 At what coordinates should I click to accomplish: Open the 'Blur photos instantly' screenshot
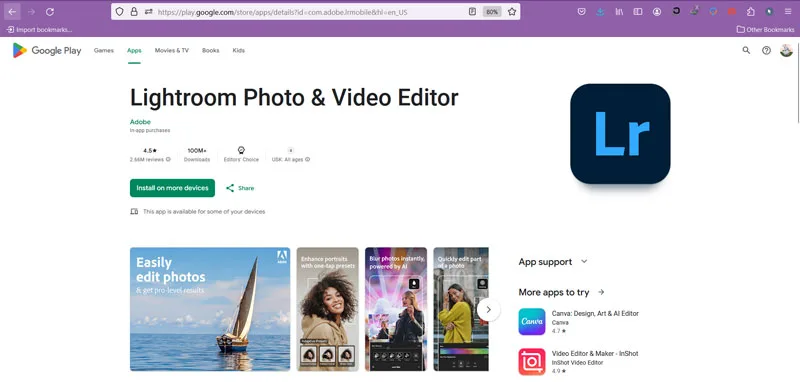tap(396, 309)
